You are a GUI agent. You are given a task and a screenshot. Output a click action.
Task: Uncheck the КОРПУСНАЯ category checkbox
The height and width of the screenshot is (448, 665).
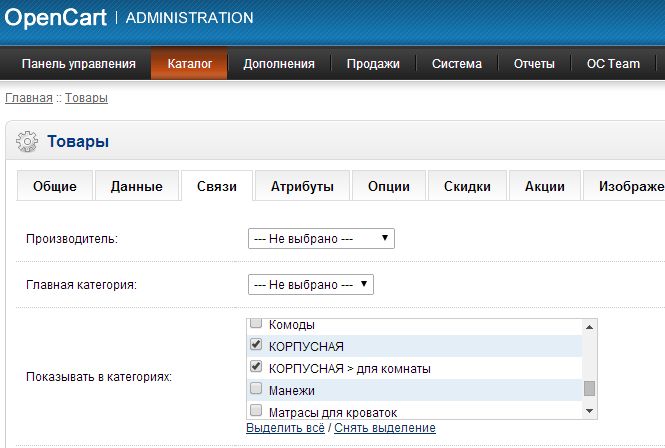256,346
